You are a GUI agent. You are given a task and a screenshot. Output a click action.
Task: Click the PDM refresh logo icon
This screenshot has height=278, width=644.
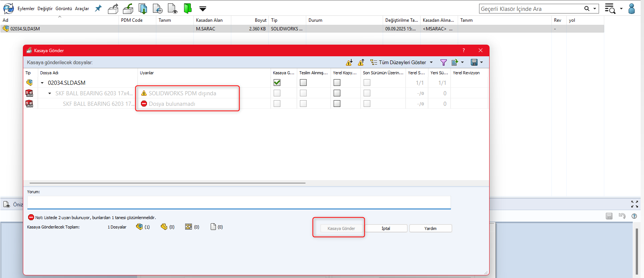click(x=8, y=8)
